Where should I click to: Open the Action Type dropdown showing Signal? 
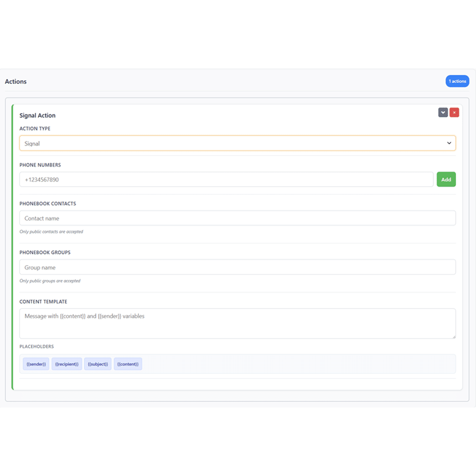pos(238,143)
